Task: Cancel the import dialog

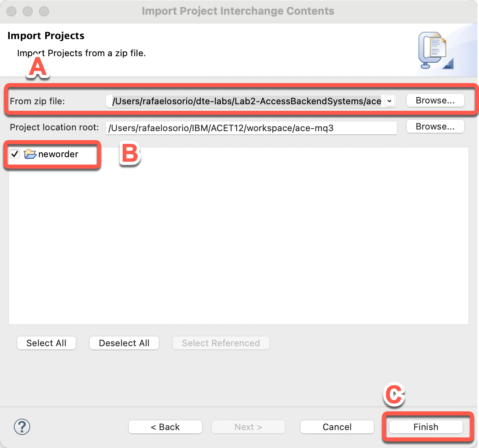Action: click(x=337, y=427)
